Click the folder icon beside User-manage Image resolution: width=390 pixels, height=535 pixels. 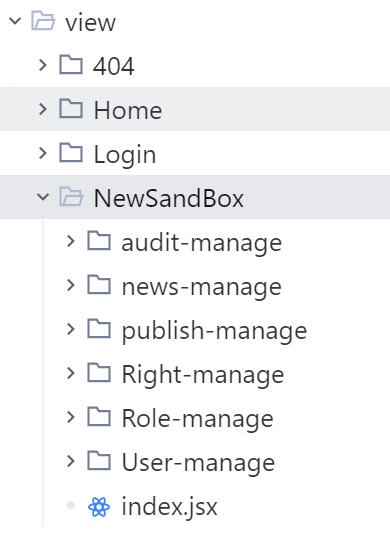(99, 461)
